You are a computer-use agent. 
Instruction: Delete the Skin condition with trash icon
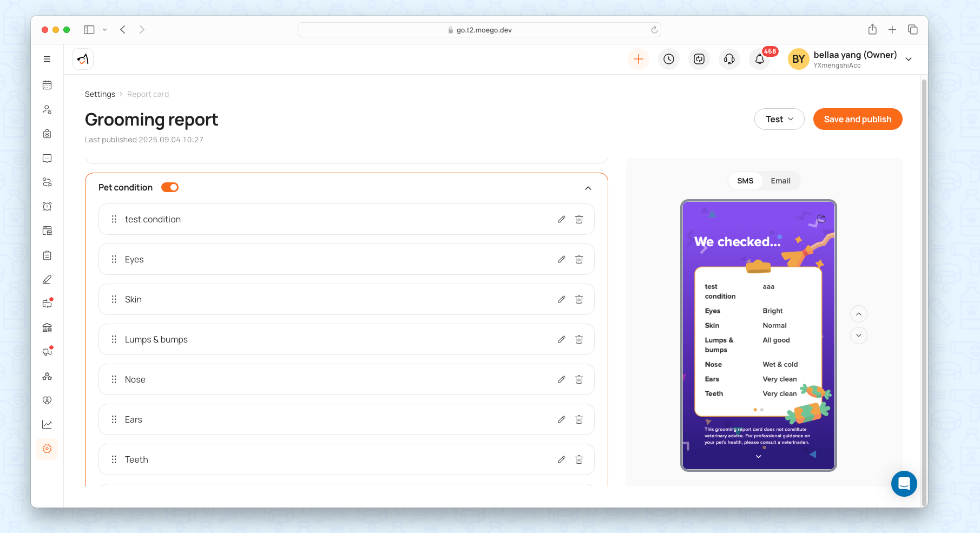pos(578,299)
